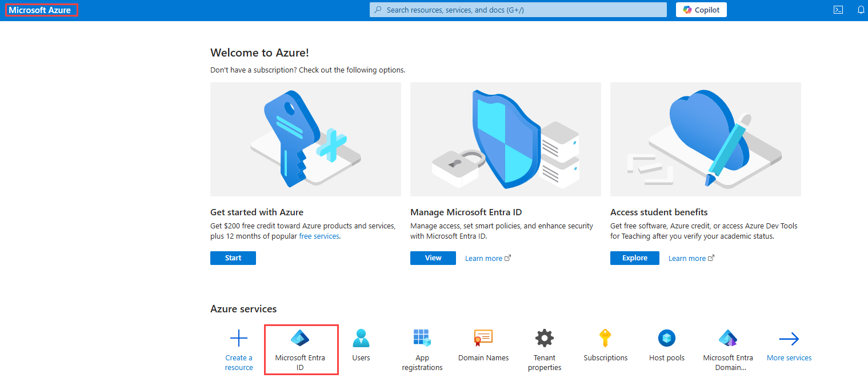868x386 pixels.
Task: Go home via the Microsoft Azure logo
Action: 41,9
